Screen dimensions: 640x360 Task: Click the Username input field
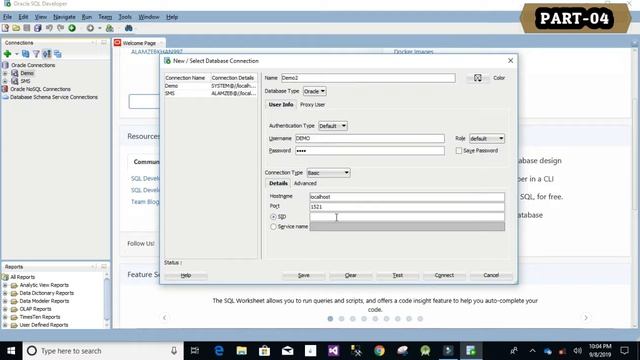pyautogui.click(x=370, y=138)
